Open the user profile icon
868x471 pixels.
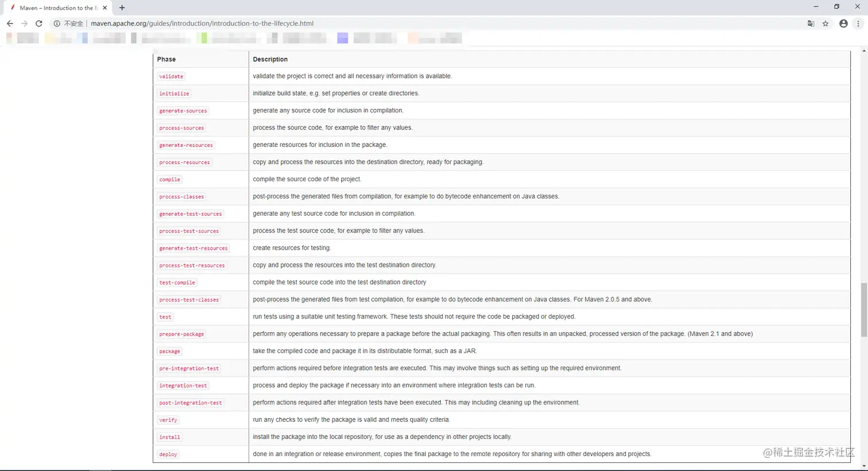tap(843, 24)
